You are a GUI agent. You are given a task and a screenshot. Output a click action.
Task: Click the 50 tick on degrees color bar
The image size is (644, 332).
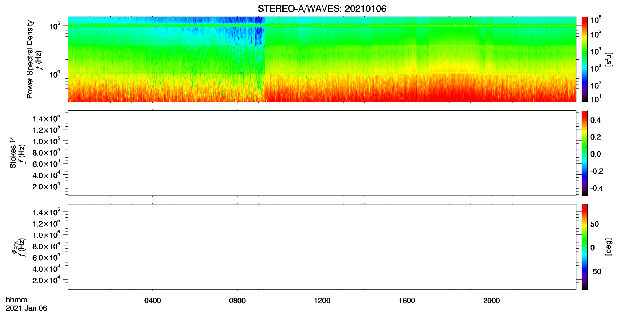point(595,224)
